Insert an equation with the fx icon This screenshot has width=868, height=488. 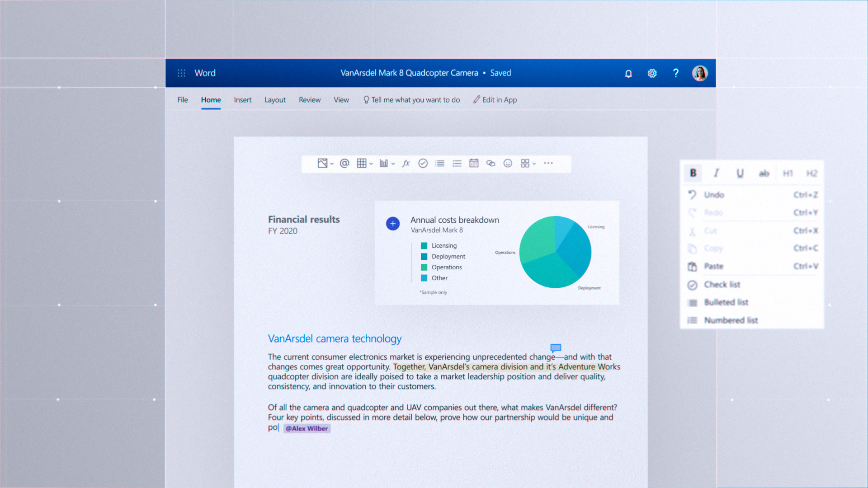(x=406, y=164)
